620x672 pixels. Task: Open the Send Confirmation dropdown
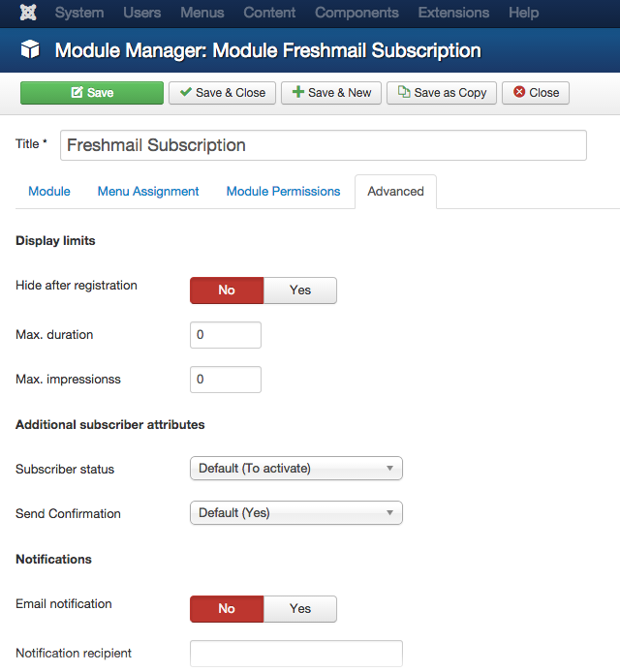coord(296,513)
